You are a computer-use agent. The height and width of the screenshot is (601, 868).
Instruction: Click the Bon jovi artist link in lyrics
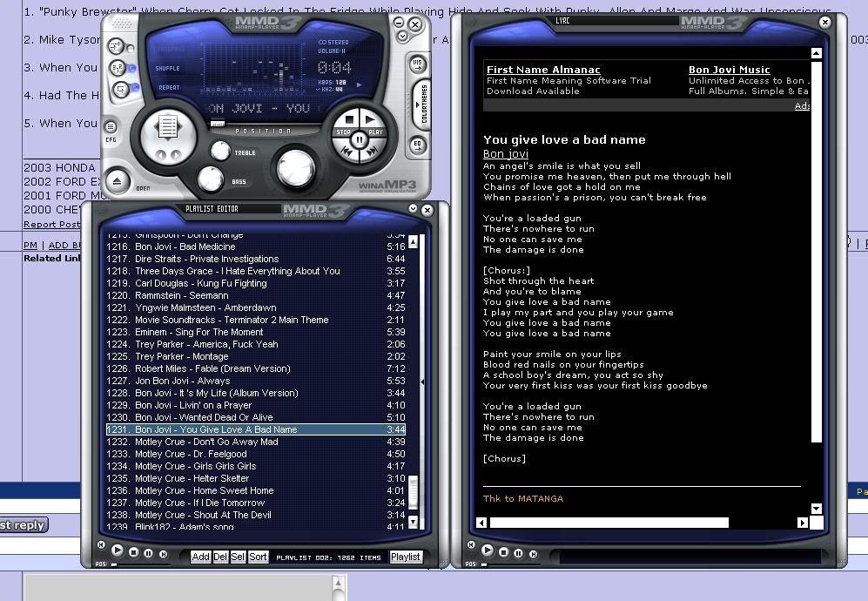tap(506, 154)
